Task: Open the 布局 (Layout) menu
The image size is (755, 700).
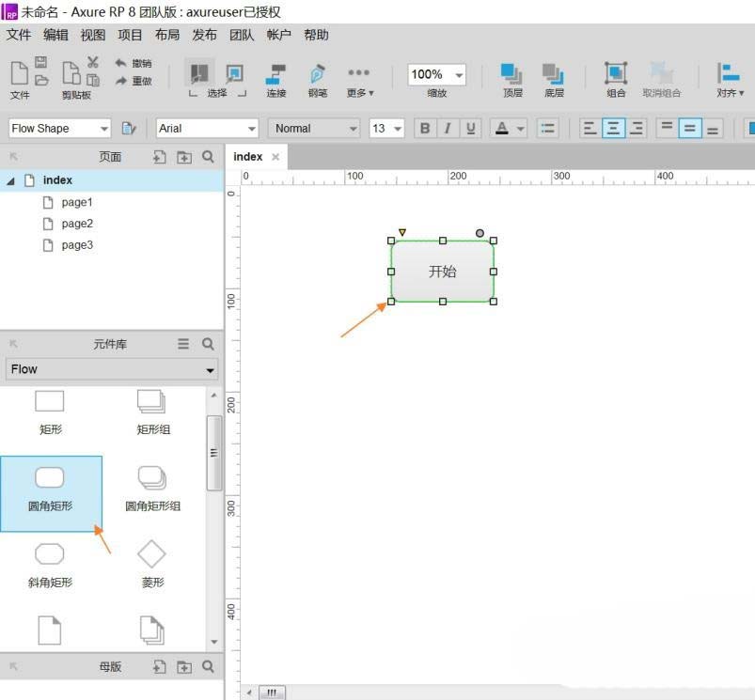Action: 166,35
